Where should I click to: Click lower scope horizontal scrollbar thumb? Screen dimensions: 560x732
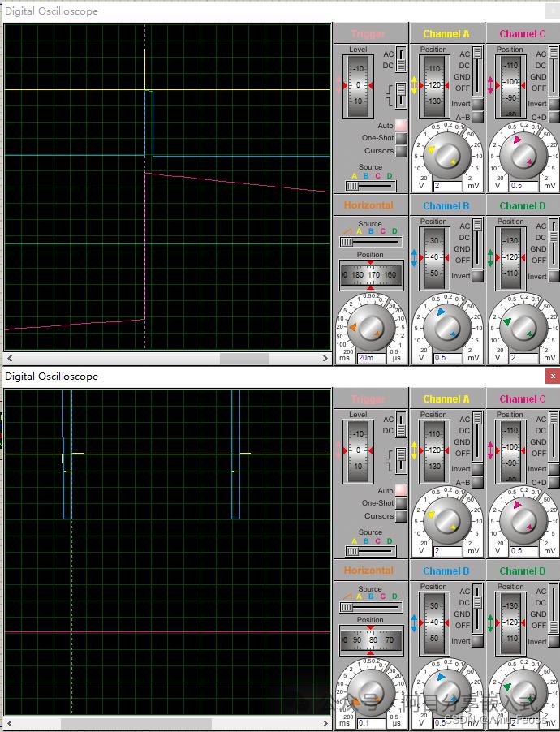coord(136,723)
